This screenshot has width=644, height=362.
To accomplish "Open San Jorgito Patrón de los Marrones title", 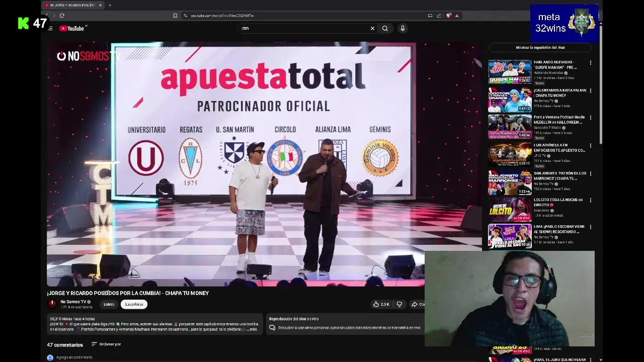I will click(x=559, y=176).
